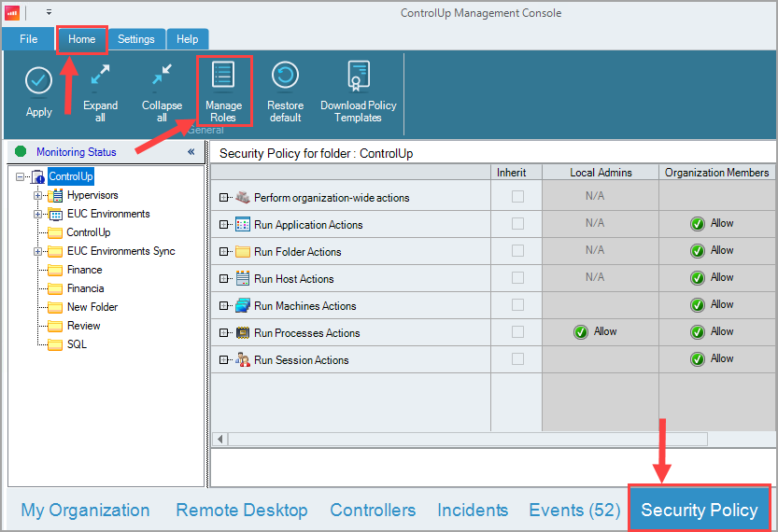Toggle Inherit checkbox for Run Session Actions
The image size is (778, 532).
(517, 358)
